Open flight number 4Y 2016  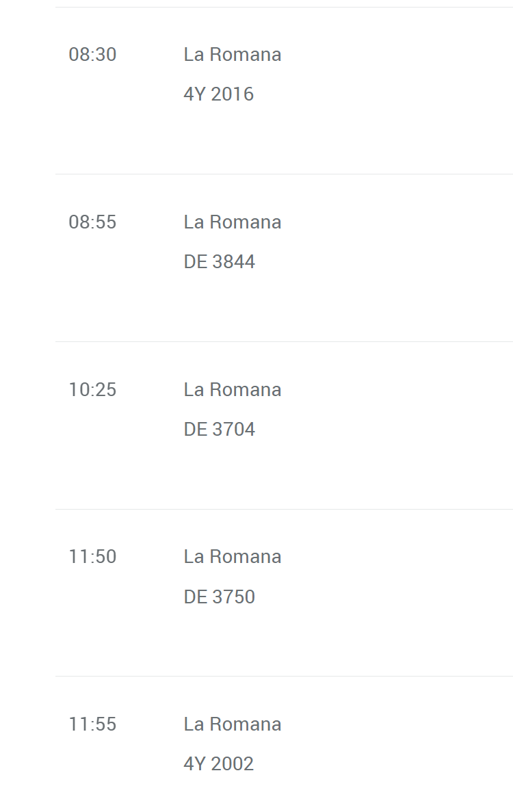(218, 94)
